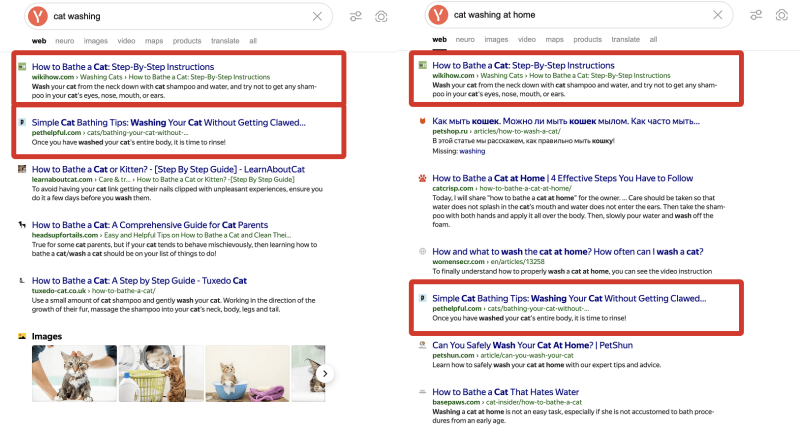
Task: Click petshop.ru favicon
Action: pos(422,121)
